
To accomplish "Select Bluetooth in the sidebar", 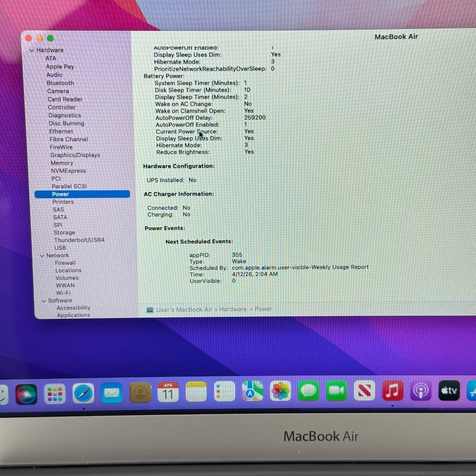I will click(60, 83).
